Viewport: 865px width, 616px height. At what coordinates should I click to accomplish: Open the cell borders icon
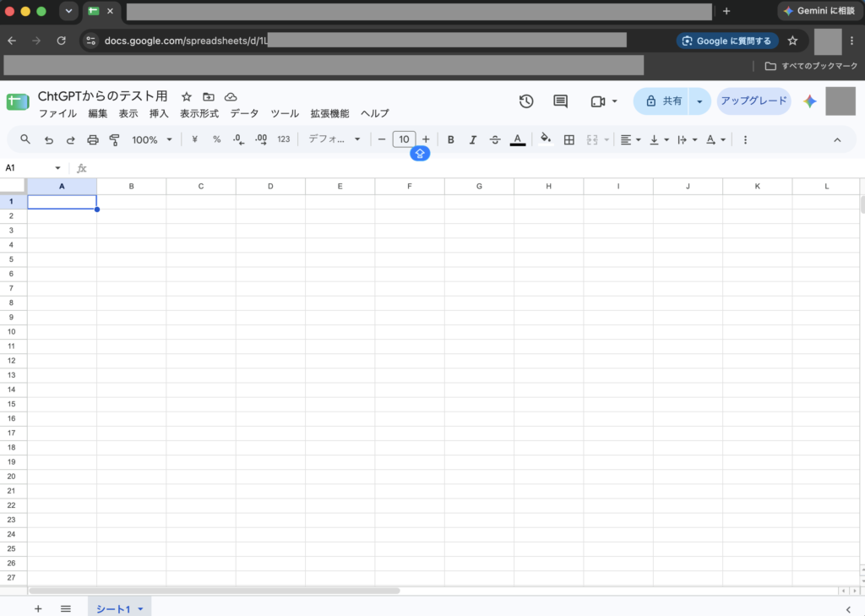coord(569,140)
